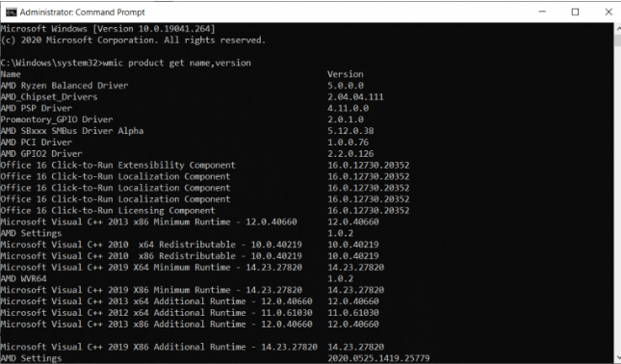Click the 'Promontory_GPIO Driver' entry
Image resolution: width=621 pixels, height=364 pixels.
click(57, 119)
